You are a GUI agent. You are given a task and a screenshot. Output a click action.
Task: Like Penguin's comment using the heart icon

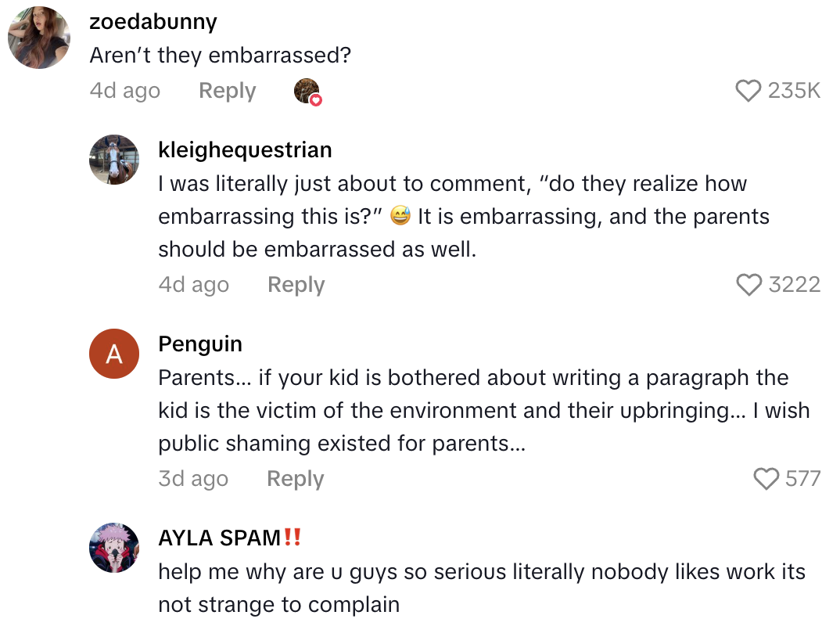tap(765, 479)
